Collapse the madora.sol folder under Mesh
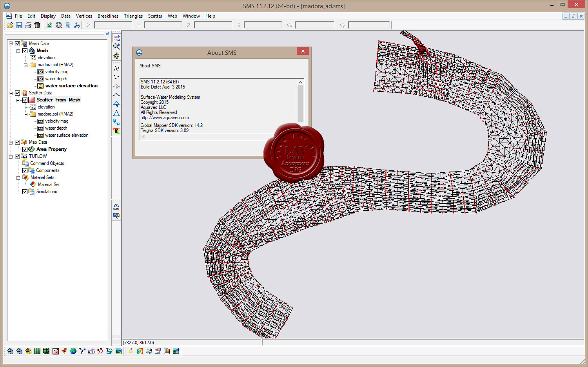 [26, 65]
